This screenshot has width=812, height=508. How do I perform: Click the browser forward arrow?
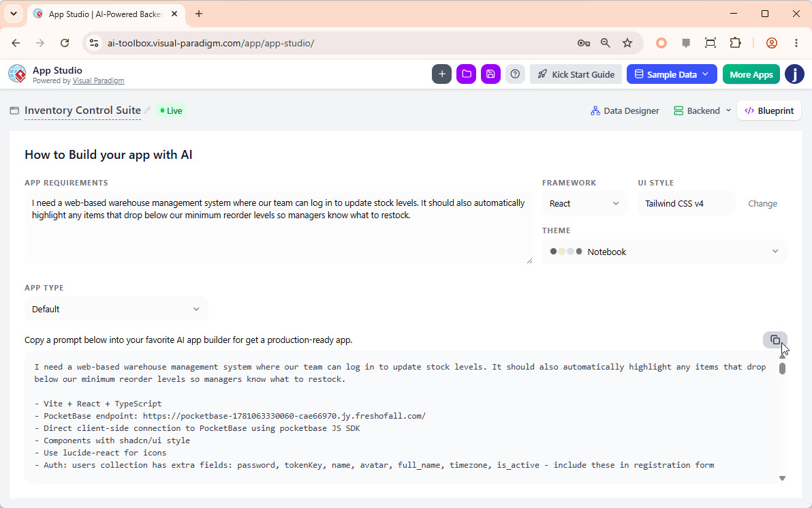coord(40,43)
